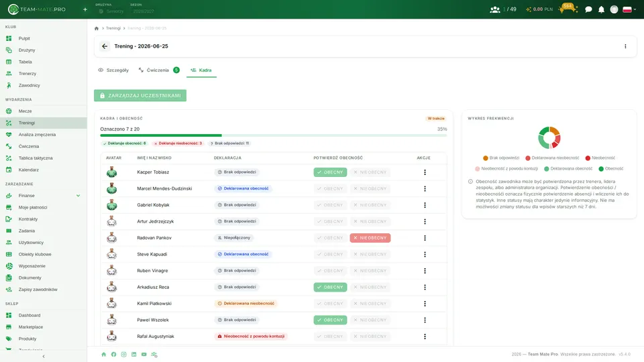Mark Gabriel Kobylak as NIEOBECNY
This screenshot has width=644, height=362.
370,205
